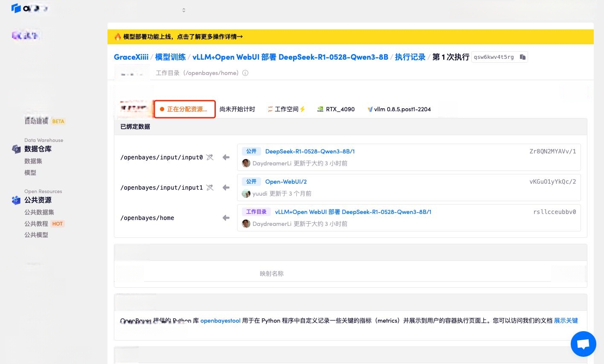This screenshot has width=604, height=364.
Task: Click yuudi avatar under Open-WebUI/2
Action: click(x=246, y=194)
